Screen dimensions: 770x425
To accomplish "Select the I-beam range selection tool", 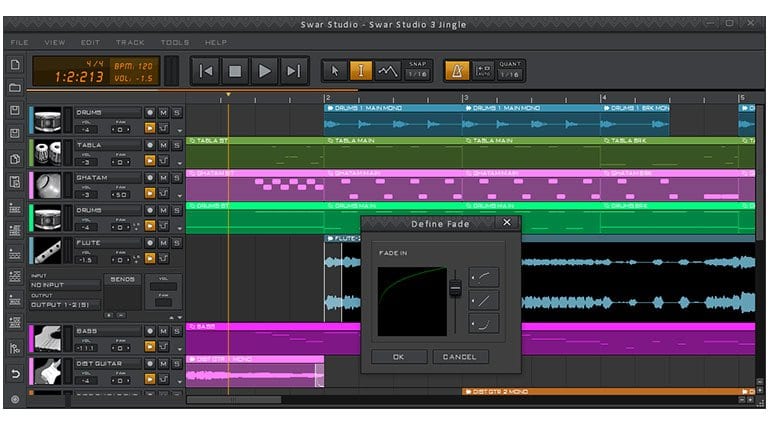I will 360,71.
